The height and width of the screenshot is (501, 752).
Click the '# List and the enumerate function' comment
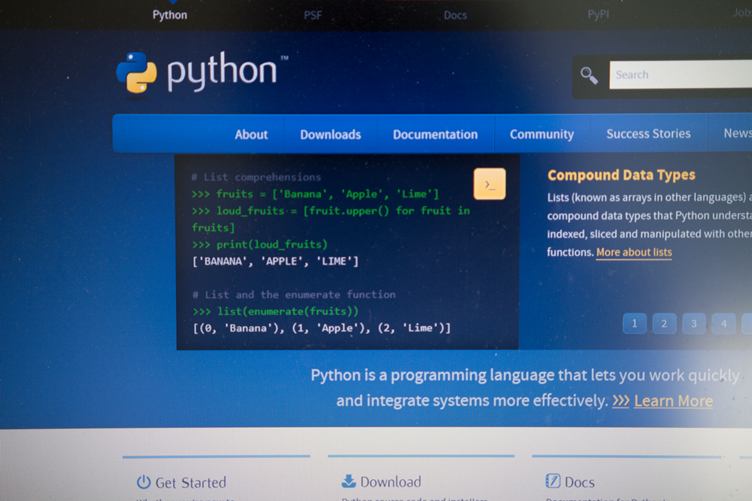pyautogui.click(x=294, y=295)
